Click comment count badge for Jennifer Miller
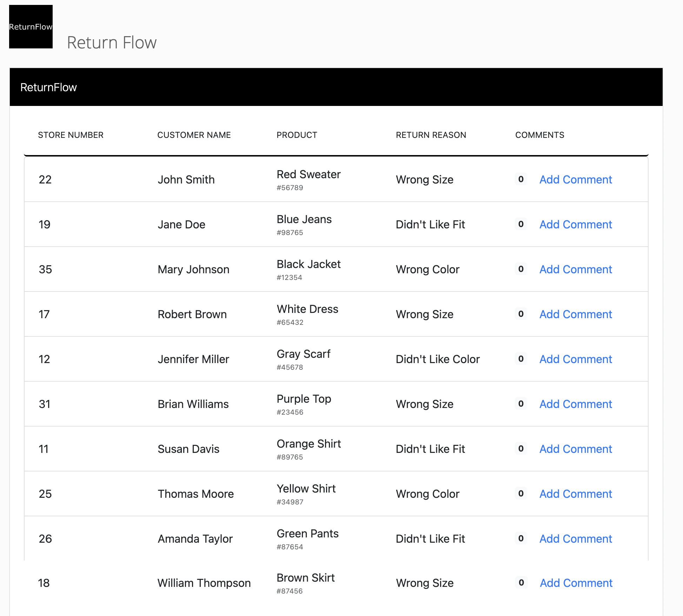Image resolution: width=683 pixels, height=616 pixels. 521,359
